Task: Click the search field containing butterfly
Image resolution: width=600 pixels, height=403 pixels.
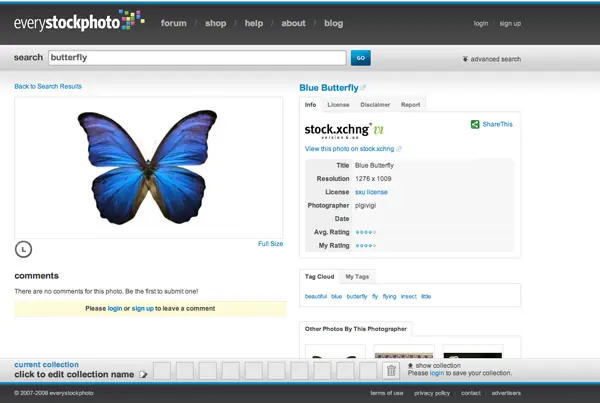Action: [197, 58]
